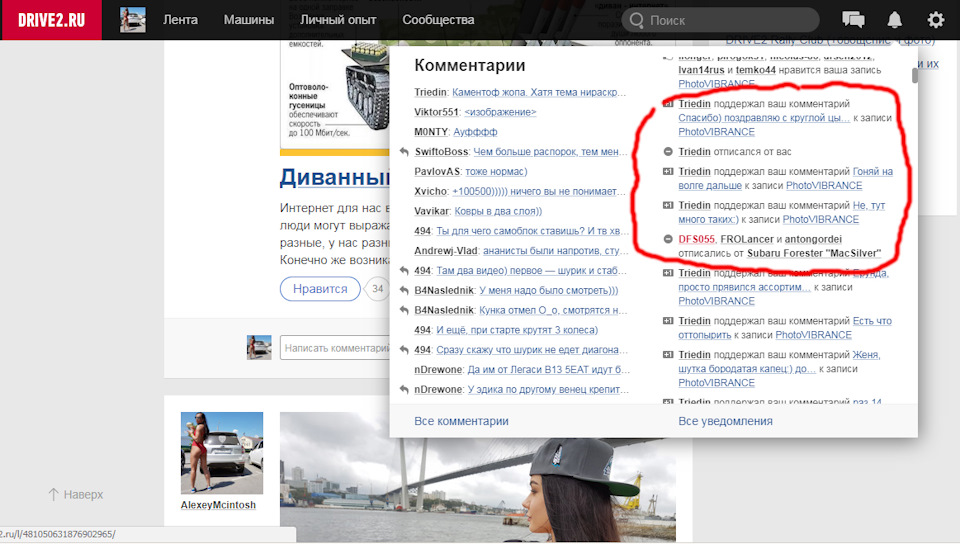Open the notifications bell icon
960x544 pixels.
click(894, 20)
